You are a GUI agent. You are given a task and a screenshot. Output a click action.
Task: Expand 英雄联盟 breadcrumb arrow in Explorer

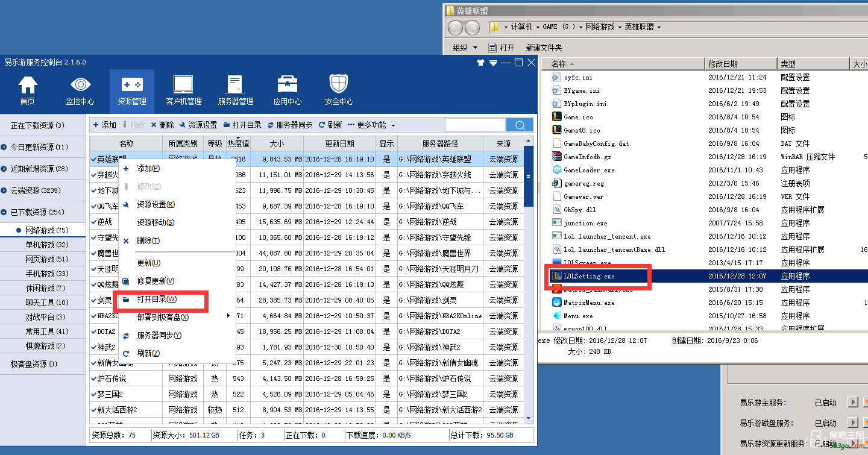(x=659, y=27)
